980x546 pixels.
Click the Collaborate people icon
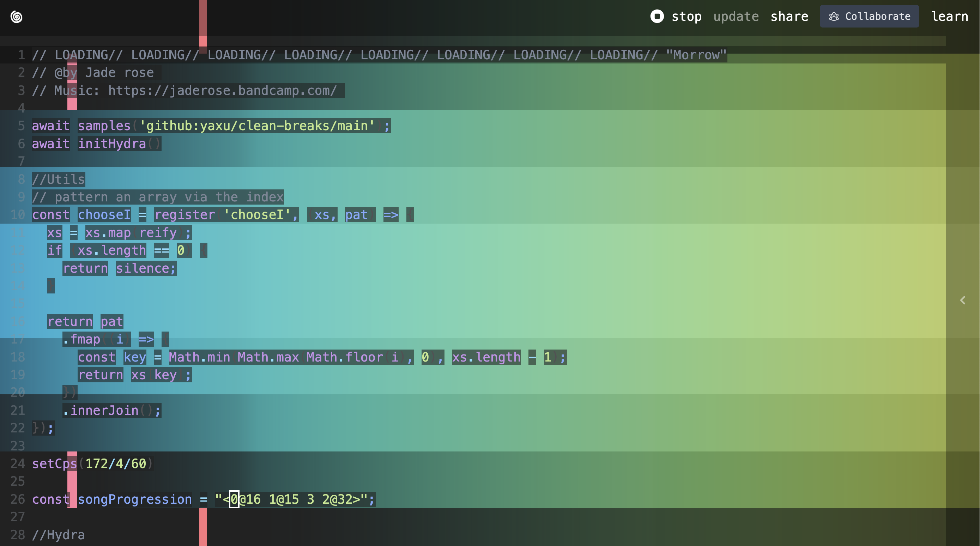coord(834,16)
